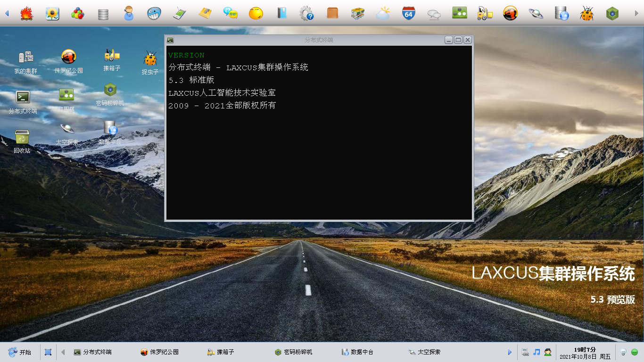Click the music note icon in the system tray
Image resolution: width=644 pixels, height=362 pixels.
[536, 352]
